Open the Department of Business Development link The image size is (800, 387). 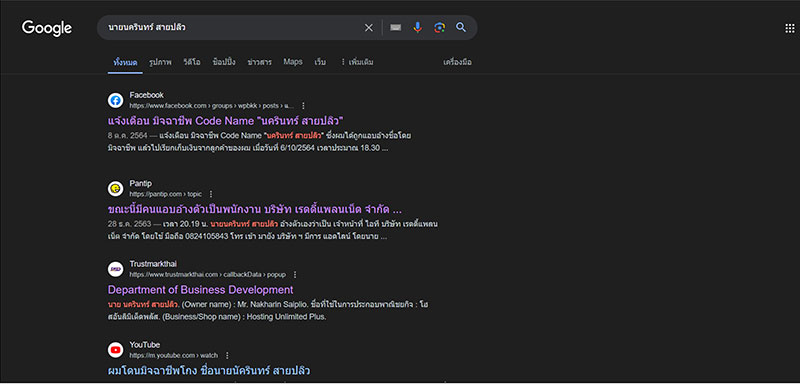(x=201, y=290)
